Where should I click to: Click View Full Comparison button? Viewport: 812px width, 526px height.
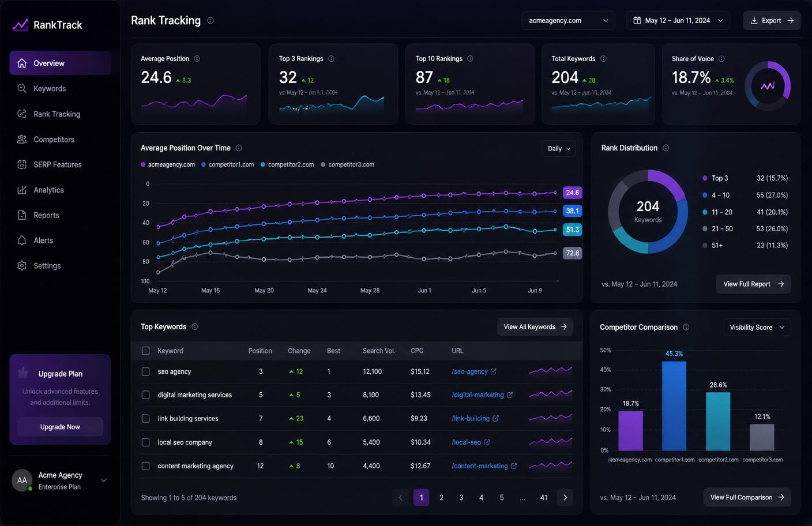tap(747, 497)
